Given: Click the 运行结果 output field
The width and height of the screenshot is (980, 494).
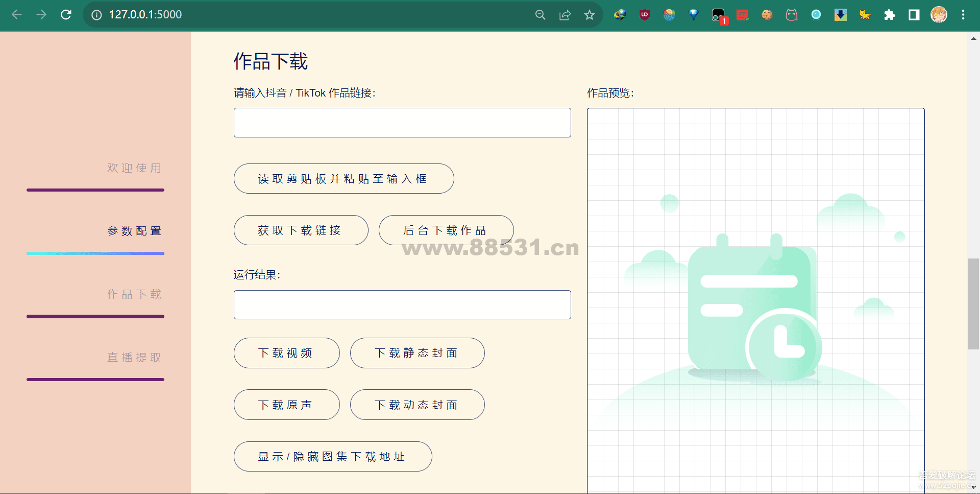Looking at the screenshot, I should pyautogui.click(x=402, y=305).
